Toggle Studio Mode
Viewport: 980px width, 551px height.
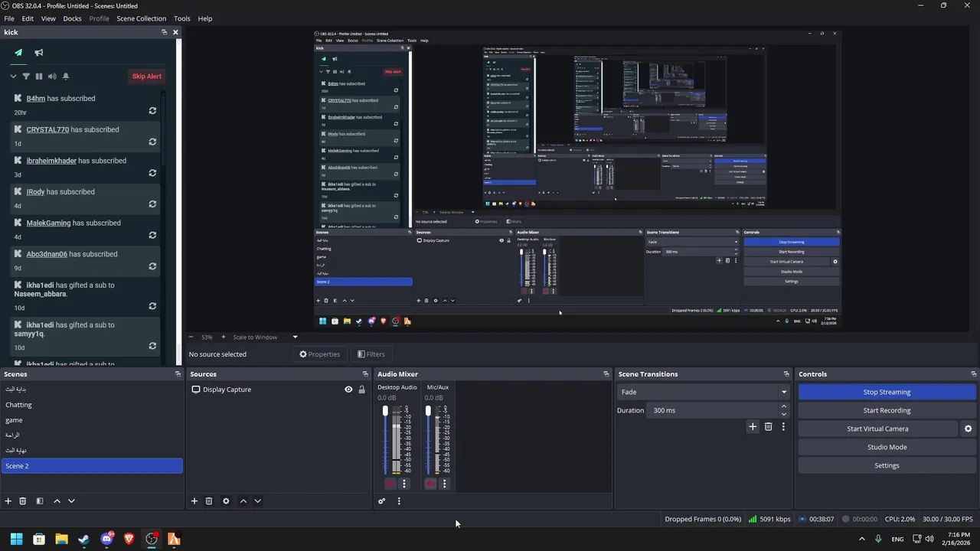click(x=887, y=447)
